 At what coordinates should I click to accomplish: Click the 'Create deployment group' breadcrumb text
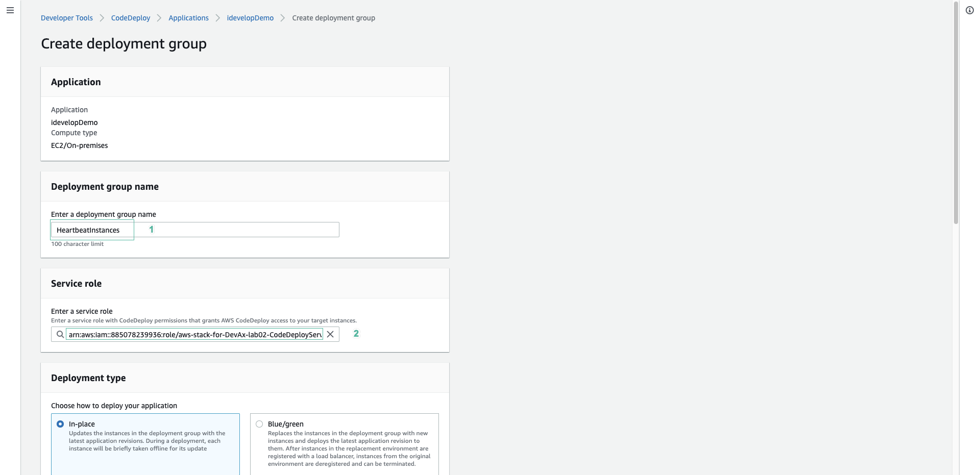pos(333,18)
